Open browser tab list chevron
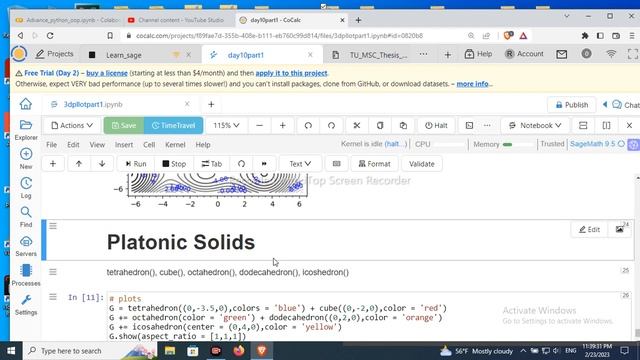This screenshot has height=360, width=640. [567, 16]
